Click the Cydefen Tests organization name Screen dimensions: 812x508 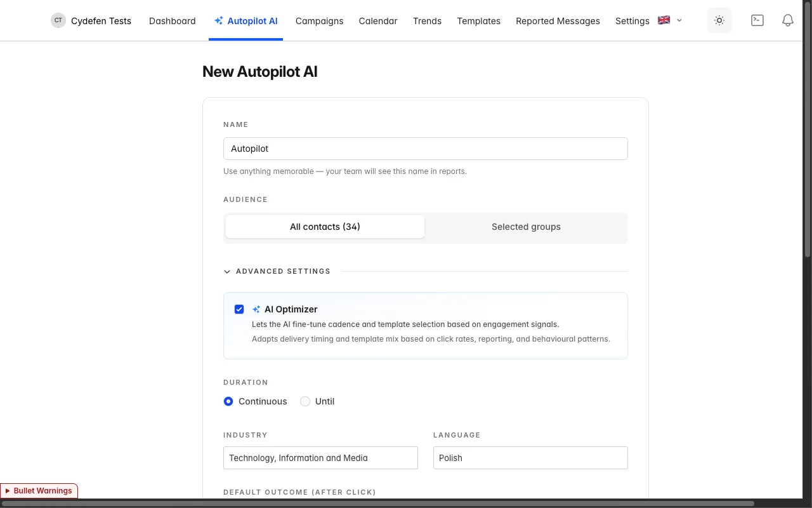point(101,21)
